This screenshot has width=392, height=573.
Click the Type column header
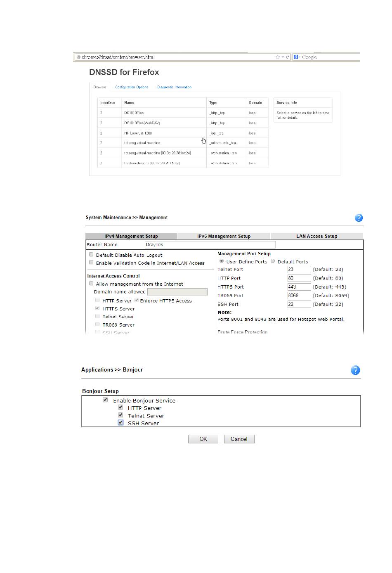click(226, 102)
